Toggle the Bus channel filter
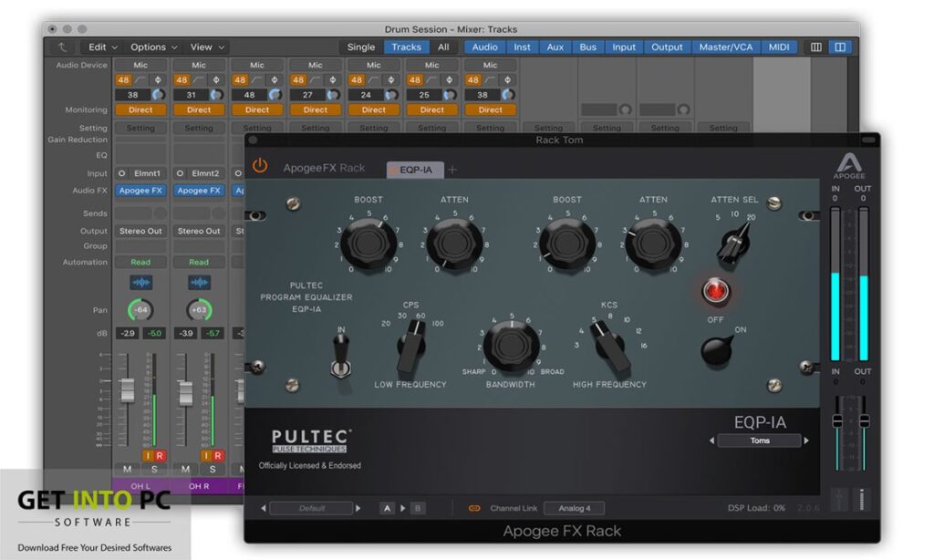This screenshot has height=560, width=934. (x=588, y=47)
